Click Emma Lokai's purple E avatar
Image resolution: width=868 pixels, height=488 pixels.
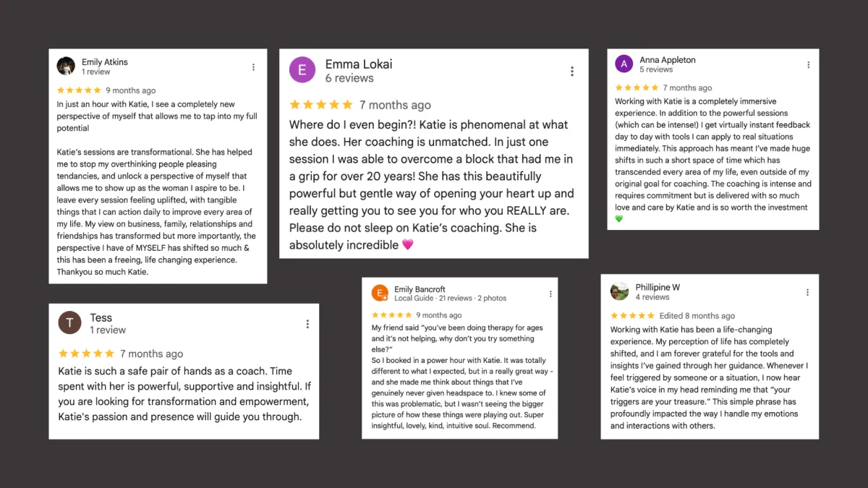click(x=302, y=70)
